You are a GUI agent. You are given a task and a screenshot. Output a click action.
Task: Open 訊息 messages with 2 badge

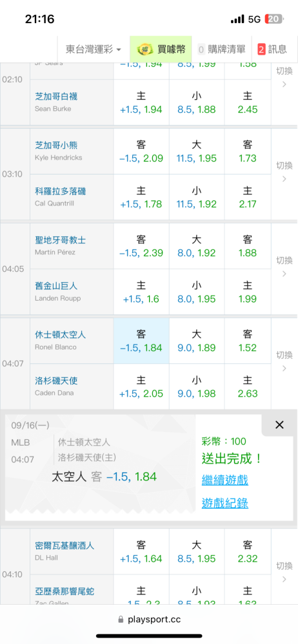272,50
